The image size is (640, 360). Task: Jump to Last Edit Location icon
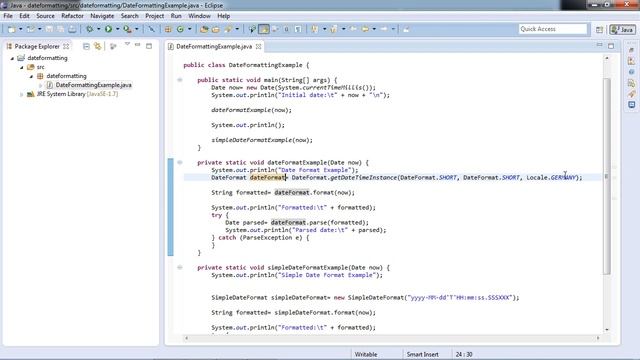point(353,29)
